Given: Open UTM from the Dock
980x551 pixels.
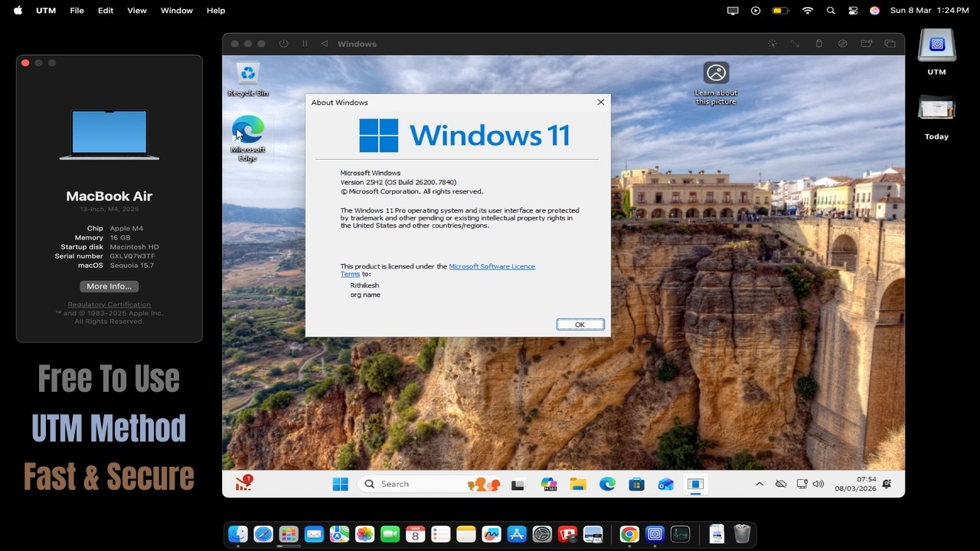Looking at the screenshot, I should [655, 534].
